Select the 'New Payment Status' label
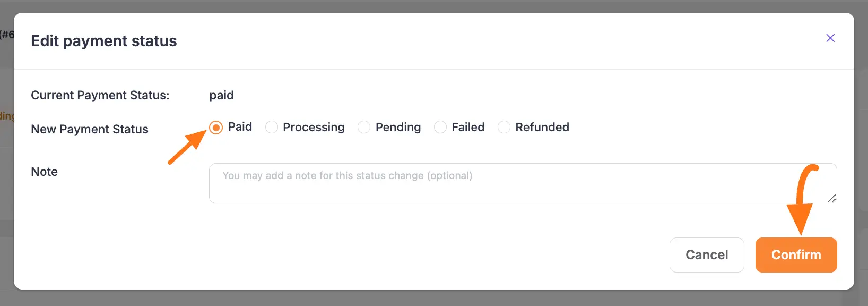 pyautogui.click(x=89, y=129)
